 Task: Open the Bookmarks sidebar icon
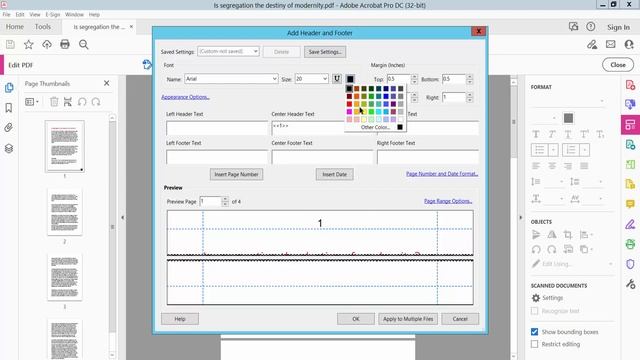click(x=9, y=108)
